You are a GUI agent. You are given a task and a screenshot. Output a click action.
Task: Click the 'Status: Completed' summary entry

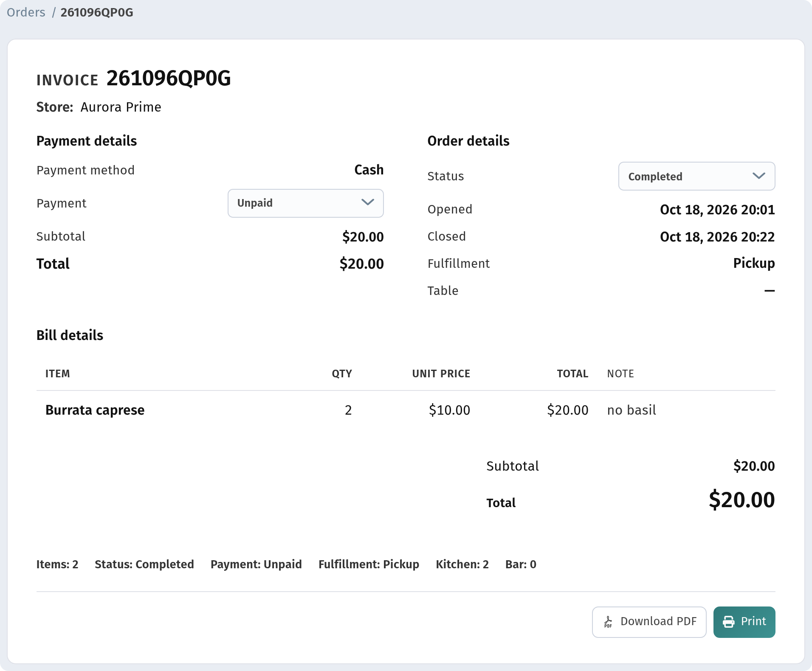click(144, 564)
